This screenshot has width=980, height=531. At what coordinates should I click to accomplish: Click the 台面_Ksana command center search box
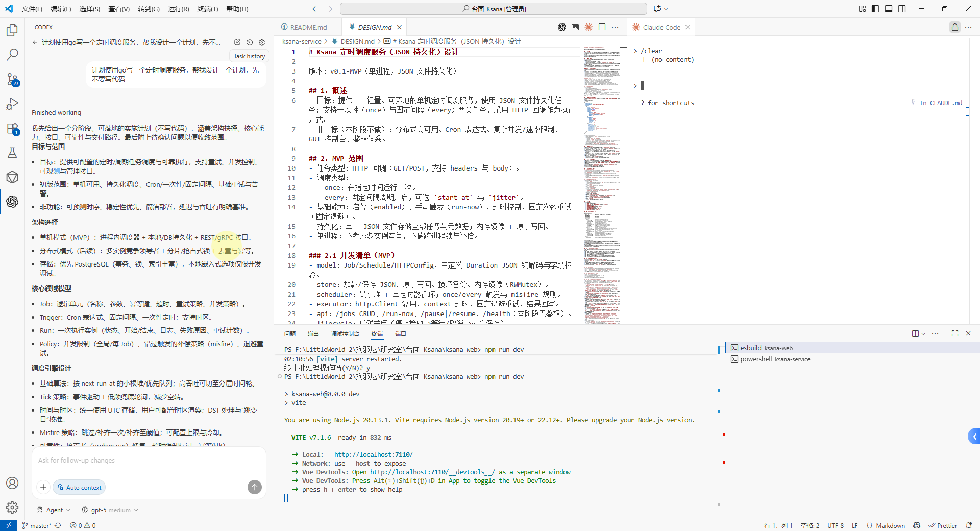coord(493,9)
